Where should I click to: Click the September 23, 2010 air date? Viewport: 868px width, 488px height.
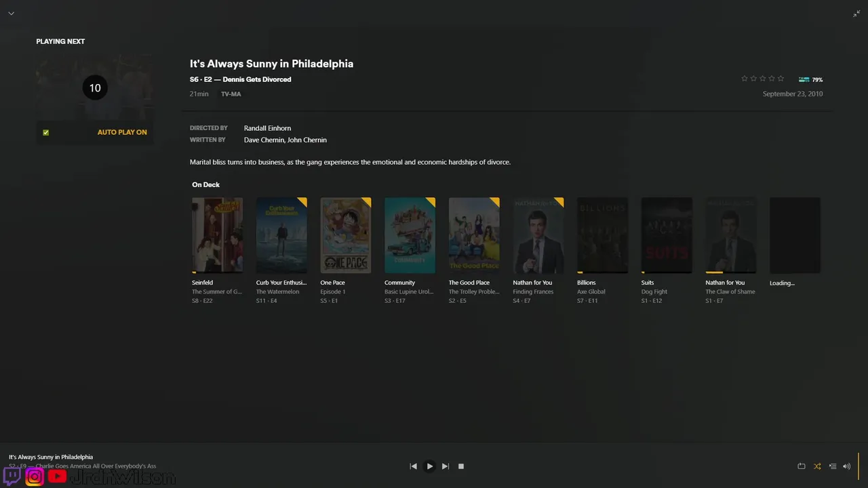pos(793,94)
